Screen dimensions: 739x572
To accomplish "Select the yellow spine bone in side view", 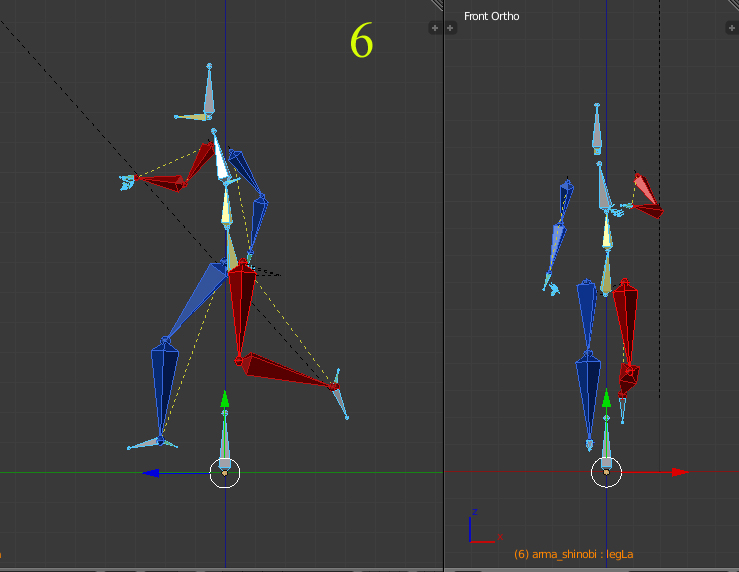I will 227,207.
